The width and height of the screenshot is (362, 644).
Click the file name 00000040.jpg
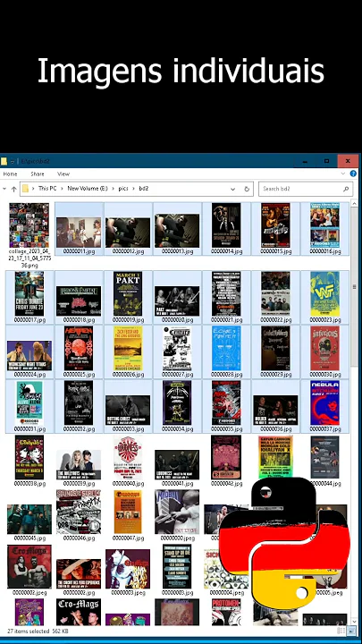(x=128, y=484)
